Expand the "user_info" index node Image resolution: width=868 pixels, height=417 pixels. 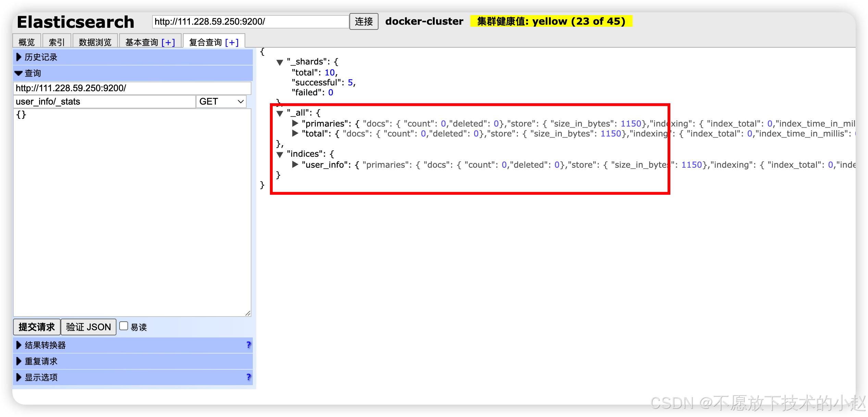click(x=295, y=165)
